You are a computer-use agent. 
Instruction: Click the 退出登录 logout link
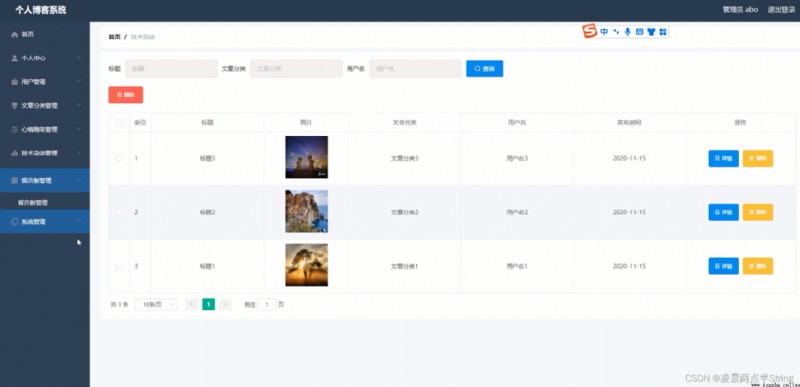[x=781, y=10]
